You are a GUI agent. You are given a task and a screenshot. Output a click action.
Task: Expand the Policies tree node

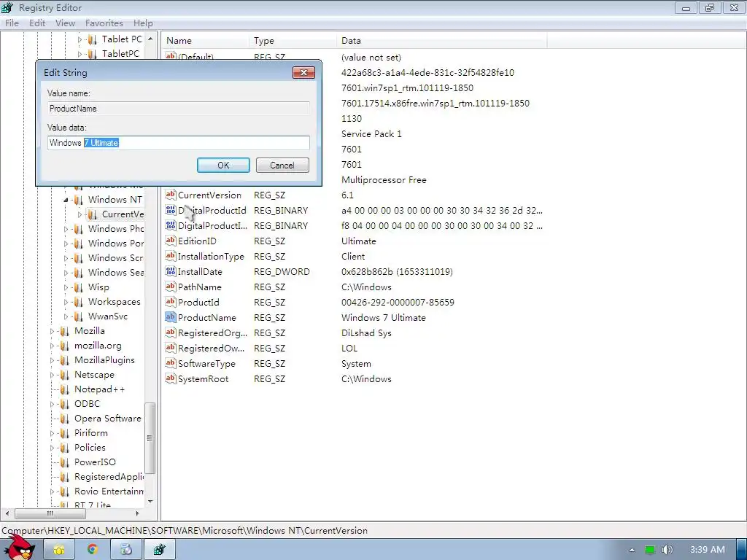[x=52, y=448]
